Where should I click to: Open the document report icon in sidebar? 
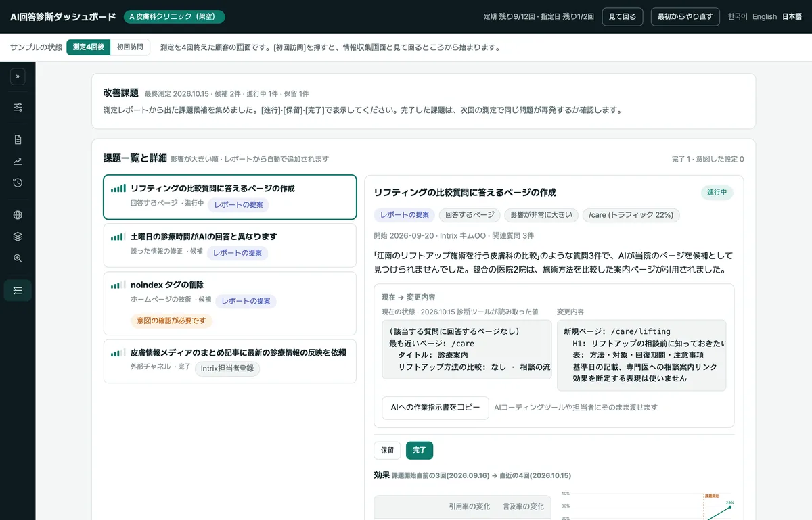tap(18, 140)
